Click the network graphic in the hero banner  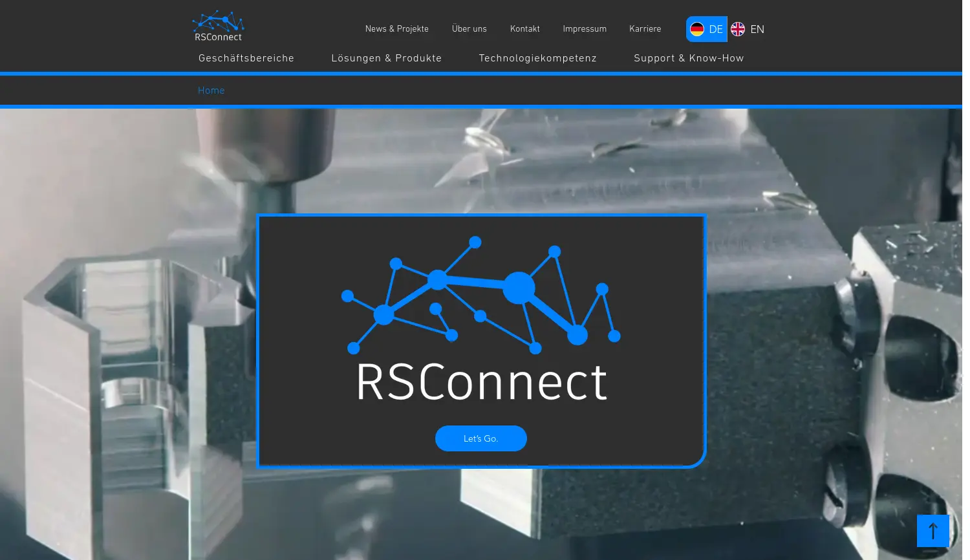pyautogui.click(x=481, y=294)
